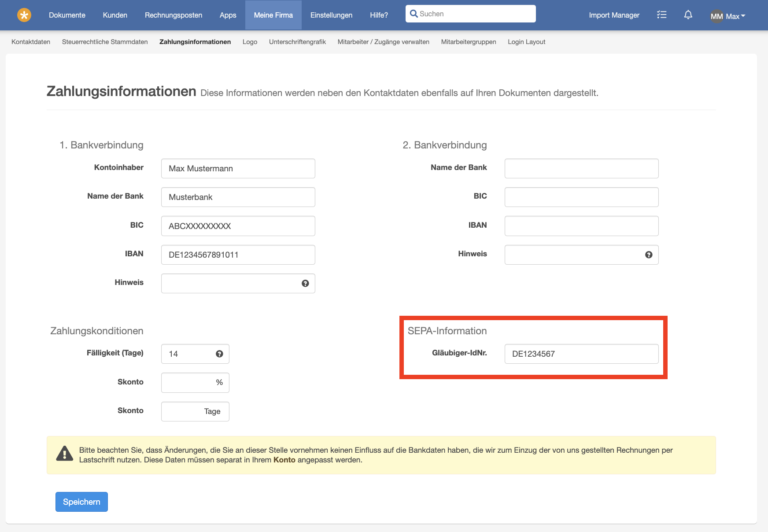
Task: Click the Kontoinhaber input field
Action: click(238, 169)
